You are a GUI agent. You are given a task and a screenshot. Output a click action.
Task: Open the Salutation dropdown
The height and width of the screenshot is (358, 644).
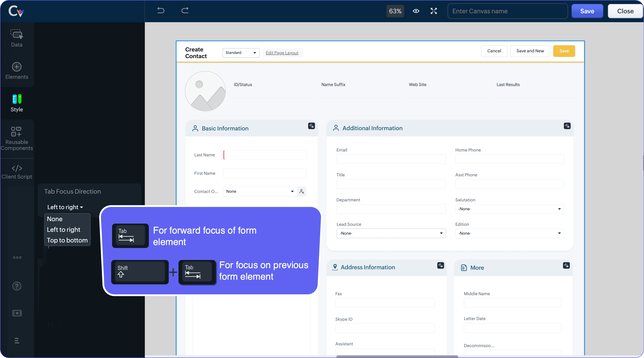click(x=509, y=209)
